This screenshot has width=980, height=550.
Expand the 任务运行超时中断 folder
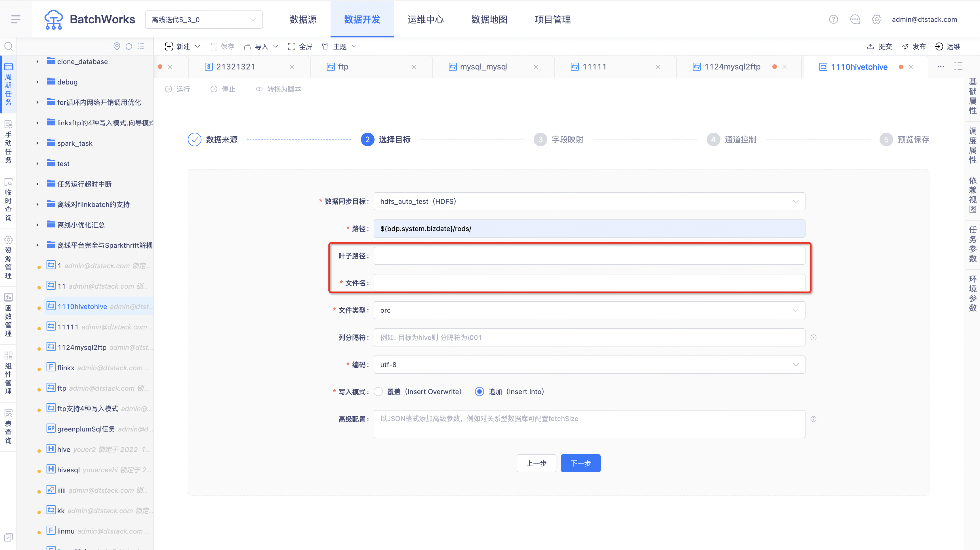click(x=37, y=184)
